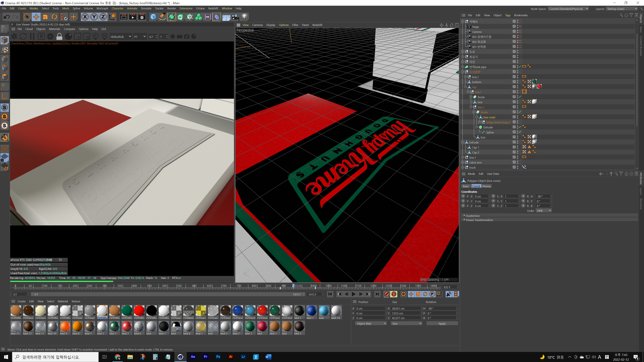Expand Freeze Transformation section

tap(464, 220)
